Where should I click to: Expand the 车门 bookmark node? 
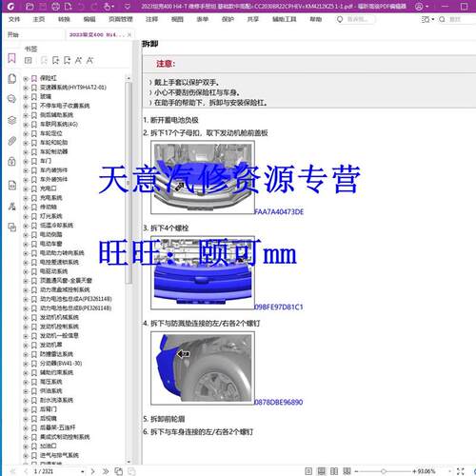(26, 162)
